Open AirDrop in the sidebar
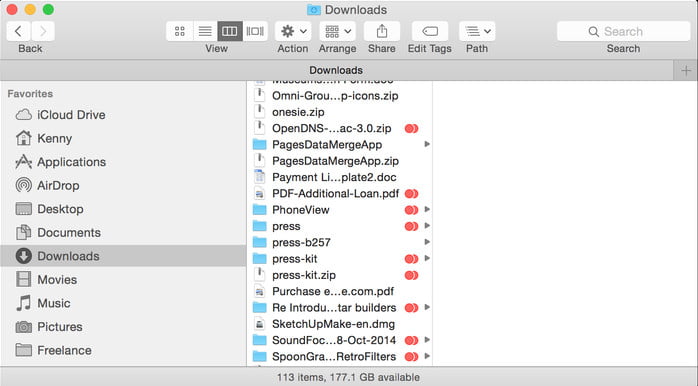 (58, 185)
